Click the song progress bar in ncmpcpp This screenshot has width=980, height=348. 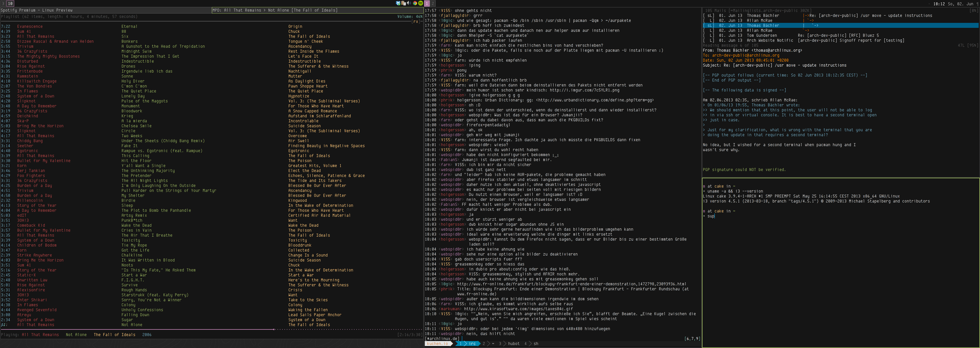(212, 329)
